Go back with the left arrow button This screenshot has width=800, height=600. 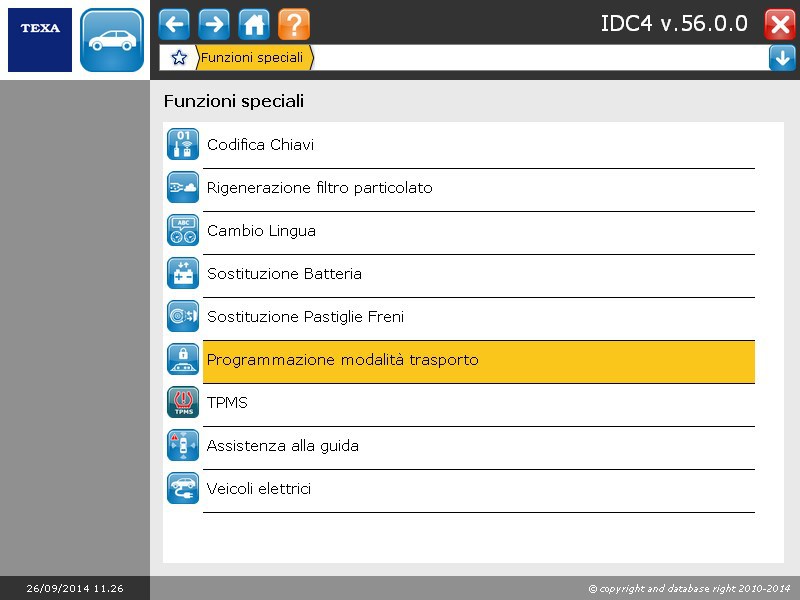(174, 24)
